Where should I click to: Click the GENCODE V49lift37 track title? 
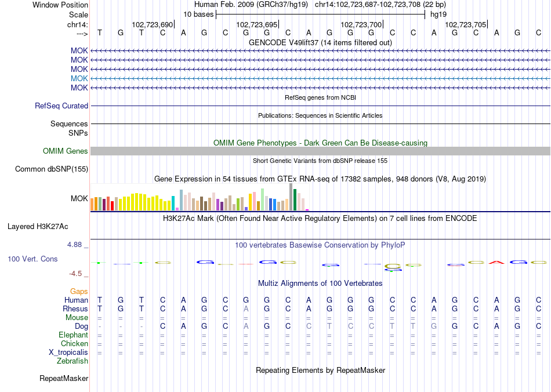(x=320, y=42)
